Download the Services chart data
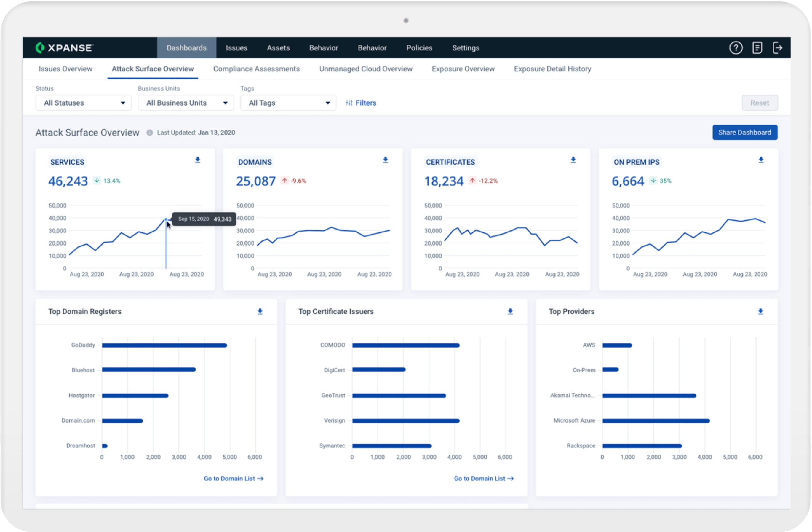 [198, 160]
